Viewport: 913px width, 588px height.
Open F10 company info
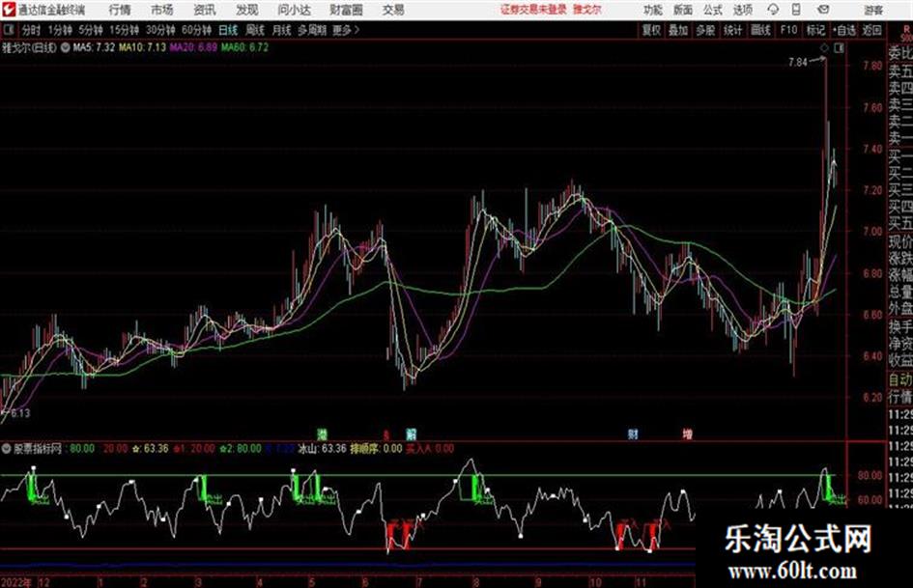pyautogui.click(x=788, y=30)
